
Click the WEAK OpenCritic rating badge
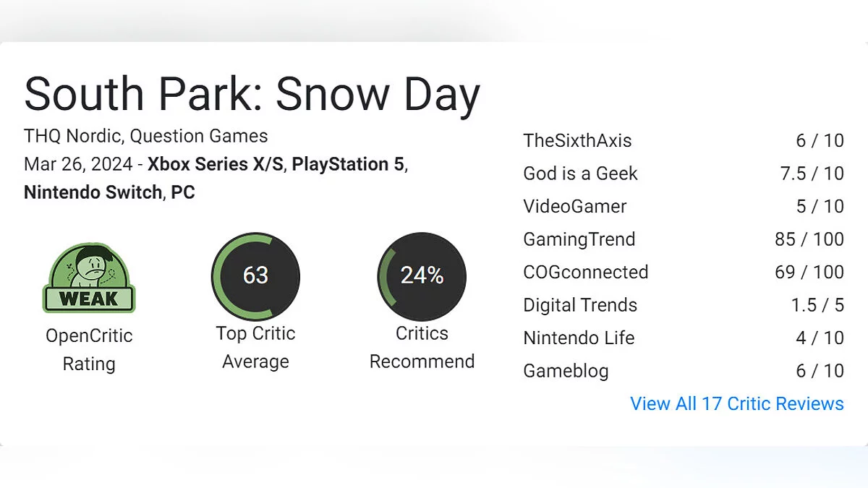[89, 278]
